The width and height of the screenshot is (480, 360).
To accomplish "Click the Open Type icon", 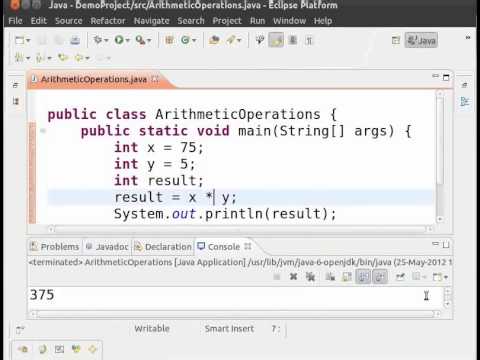I will point(214,40).
